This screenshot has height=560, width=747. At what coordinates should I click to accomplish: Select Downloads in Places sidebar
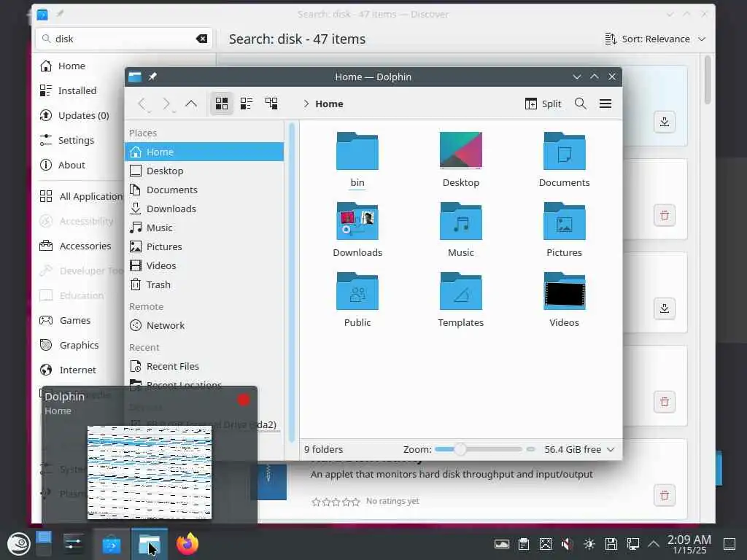(204, 209)
